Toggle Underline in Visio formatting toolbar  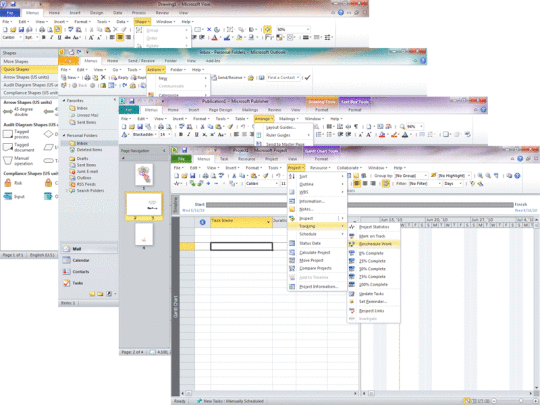[x=59, y=38]
